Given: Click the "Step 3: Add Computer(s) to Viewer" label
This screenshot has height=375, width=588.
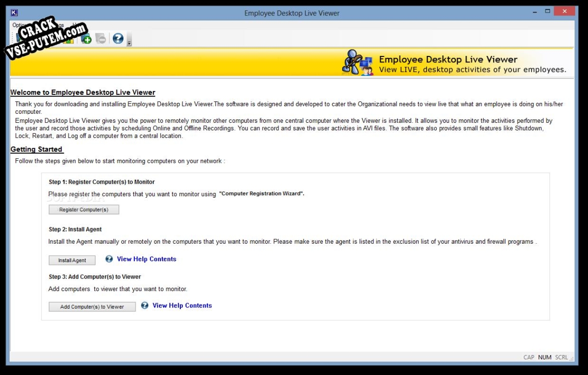Looking at the screenshot, I should click(95, 277).
